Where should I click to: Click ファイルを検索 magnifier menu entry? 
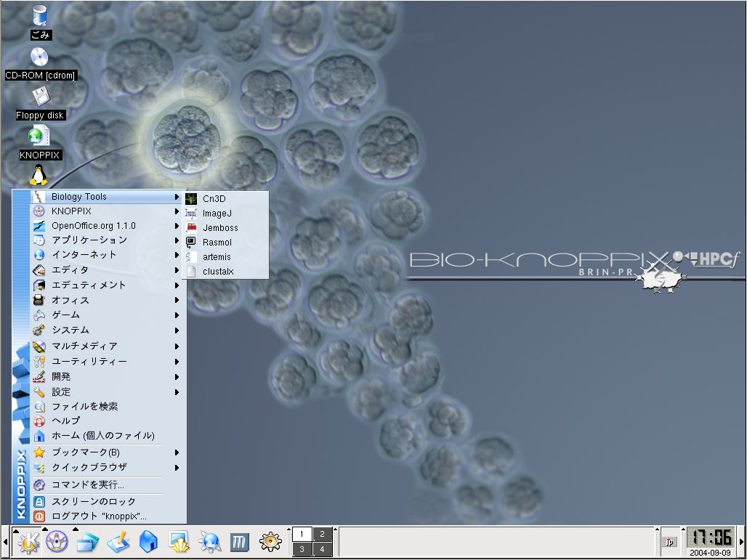[108, 407]
